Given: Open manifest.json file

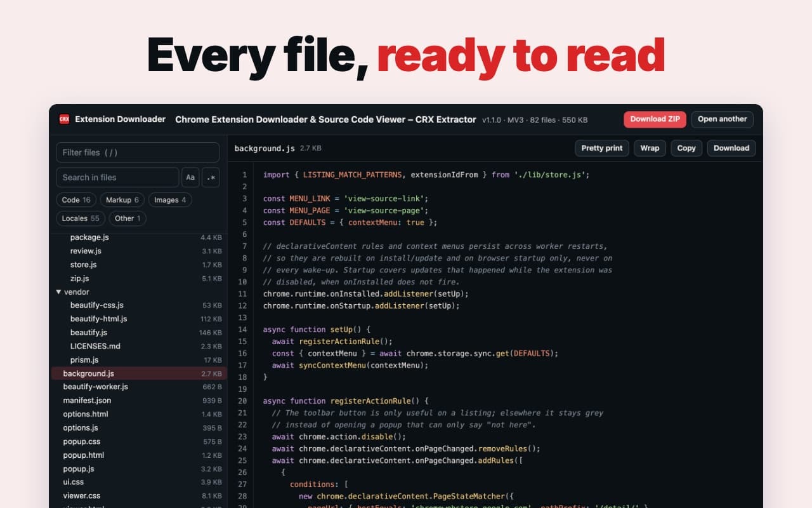Looking at the screenshot, I should coord(139,401).
